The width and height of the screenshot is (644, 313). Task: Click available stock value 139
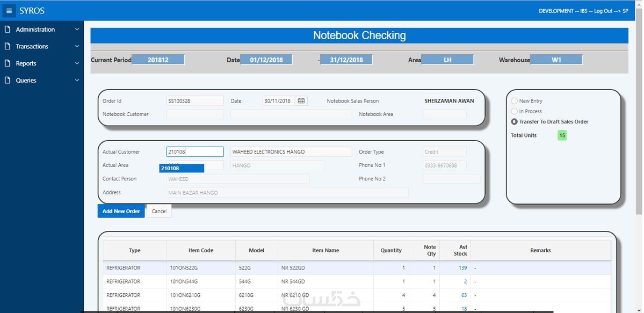(463, 268)
